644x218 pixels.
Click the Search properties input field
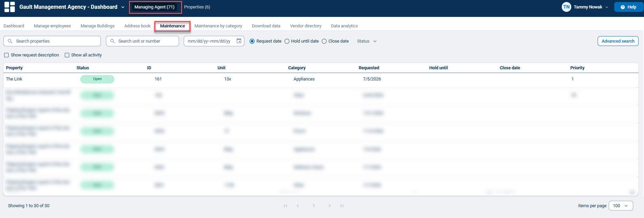point(52,41)
